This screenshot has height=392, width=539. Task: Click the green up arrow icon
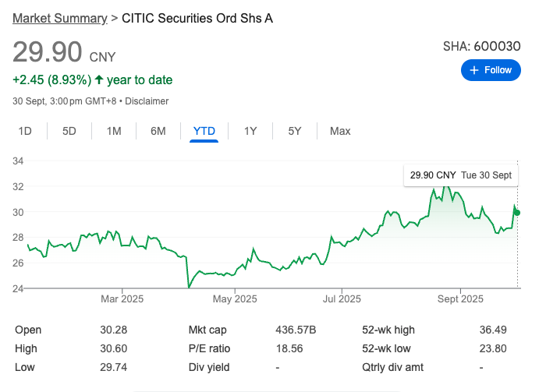pos(99,80)
